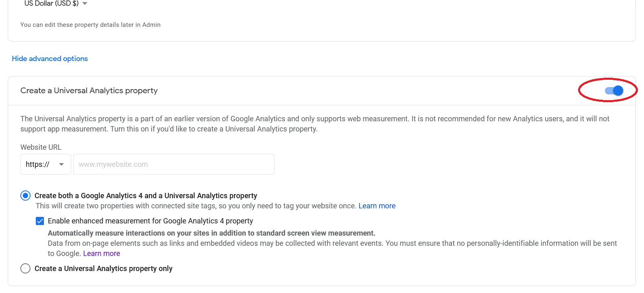
Task: Click the "Create a Universal Analytics property only" label
Action: (x=103, y=269)
